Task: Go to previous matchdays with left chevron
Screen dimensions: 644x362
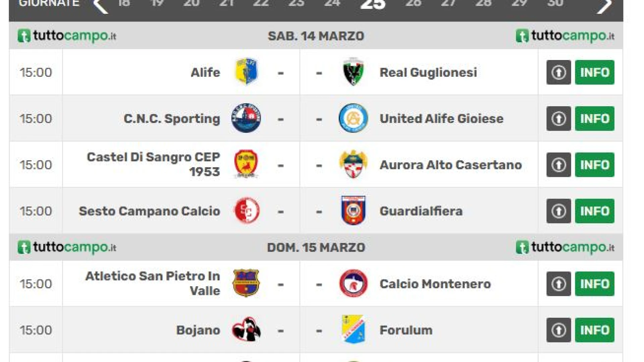Action: coord(101,5)
